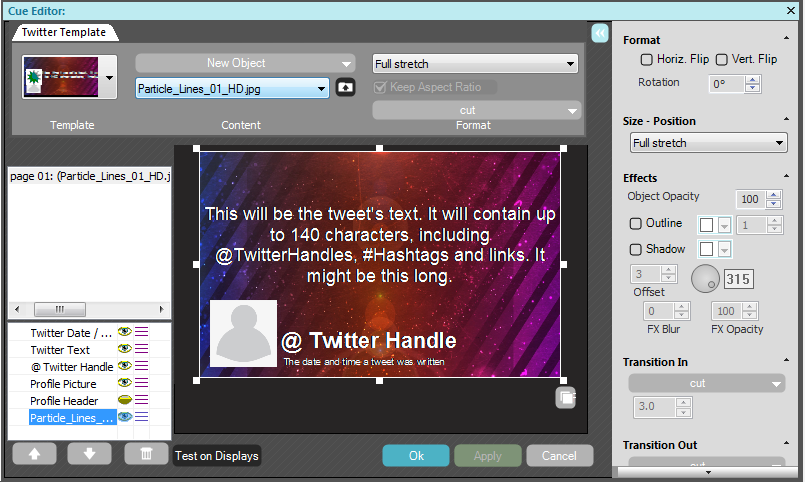Viewport: 805px width, 482px height.
Task: Open alignment lines icon for Profile Picture row
Action: click(142, 383)
